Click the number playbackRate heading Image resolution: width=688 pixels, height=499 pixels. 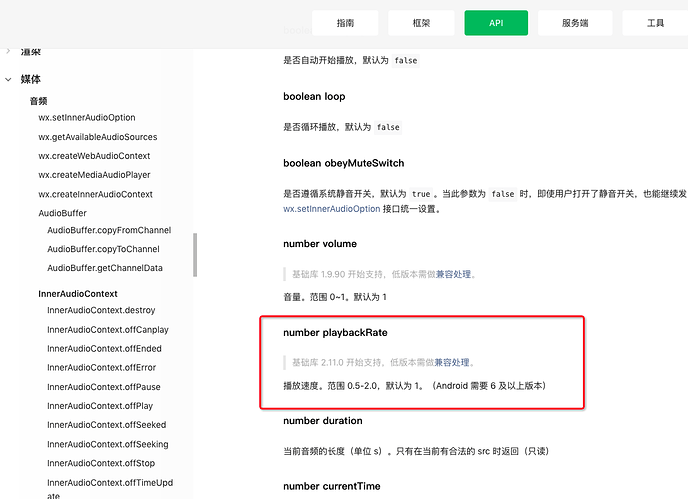(335, 333)
